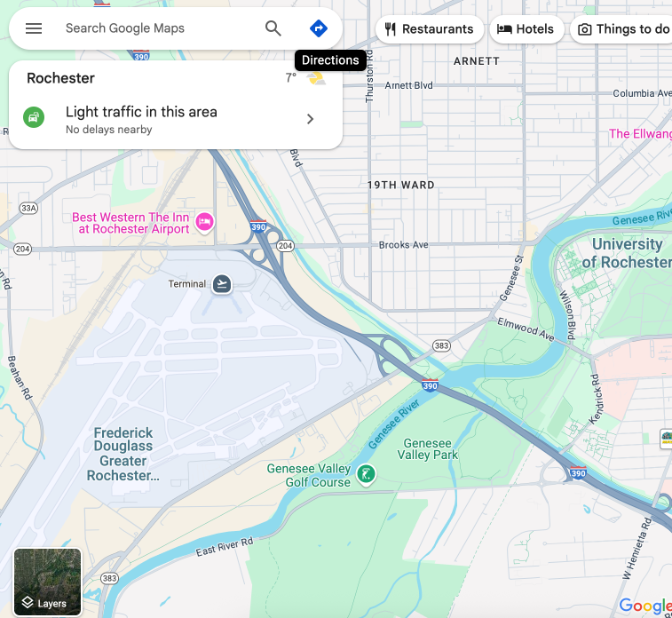Focus the Search Google Maps field

coord(124,28)
